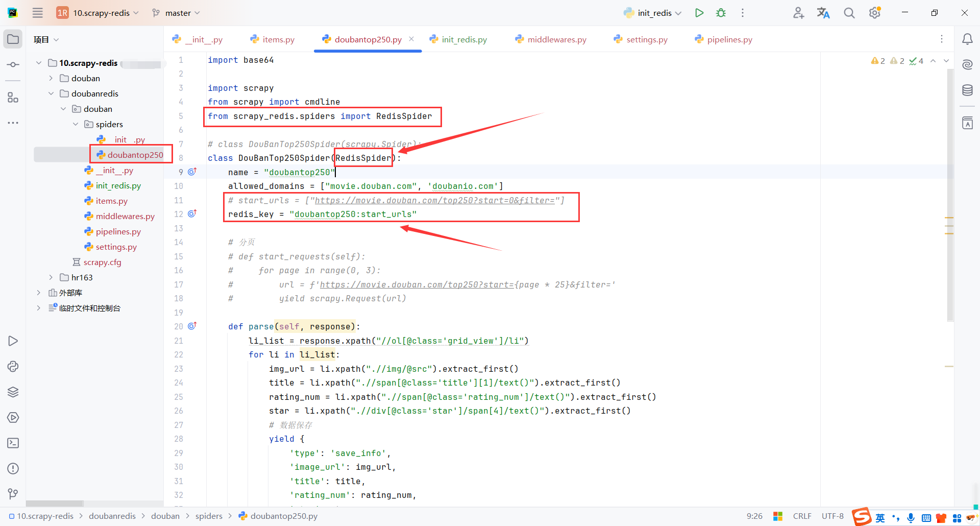Image resolution: width=980 pixels, height=526 pixels.
Task: Open the Git tool window
Action: click(13, 494)
